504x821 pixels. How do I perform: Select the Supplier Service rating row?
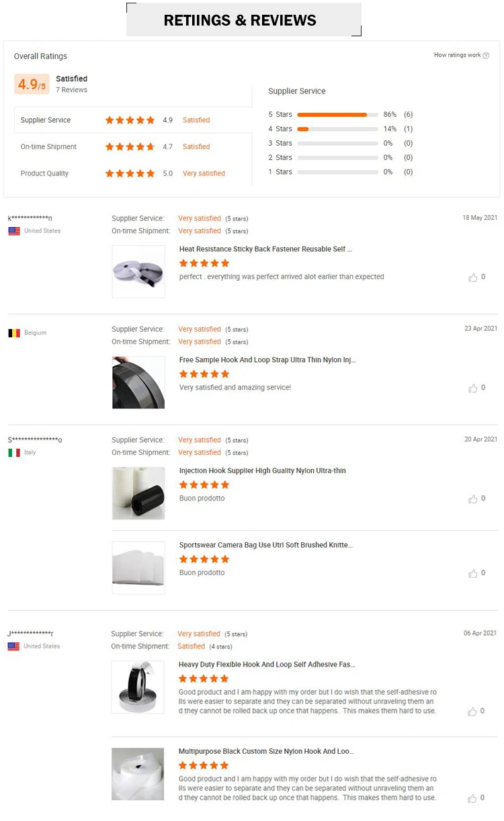132,120
